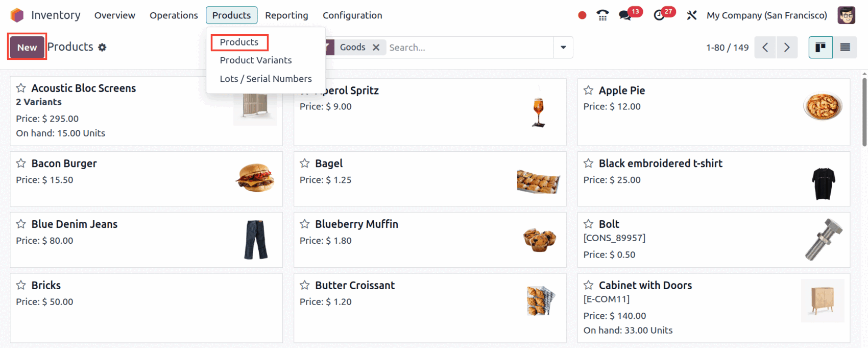Open the company switcher My Company

[766, 15]
